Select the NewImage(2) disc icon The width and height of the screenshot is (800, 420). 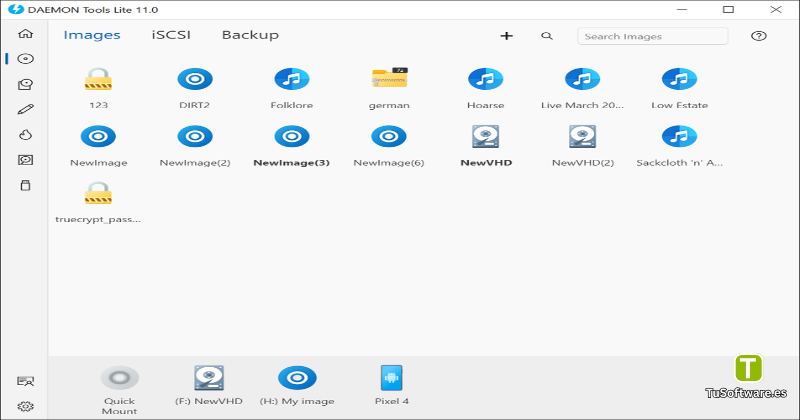195,137
